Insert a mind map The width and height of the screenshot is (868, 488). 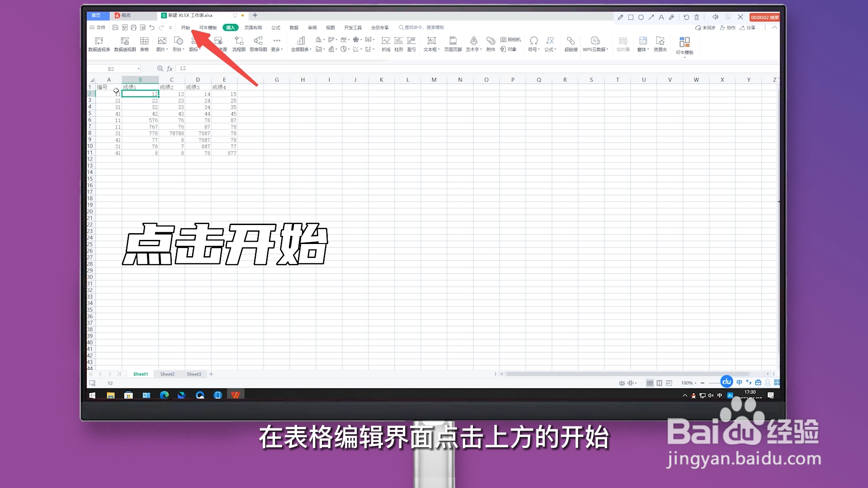click(258, 44)
